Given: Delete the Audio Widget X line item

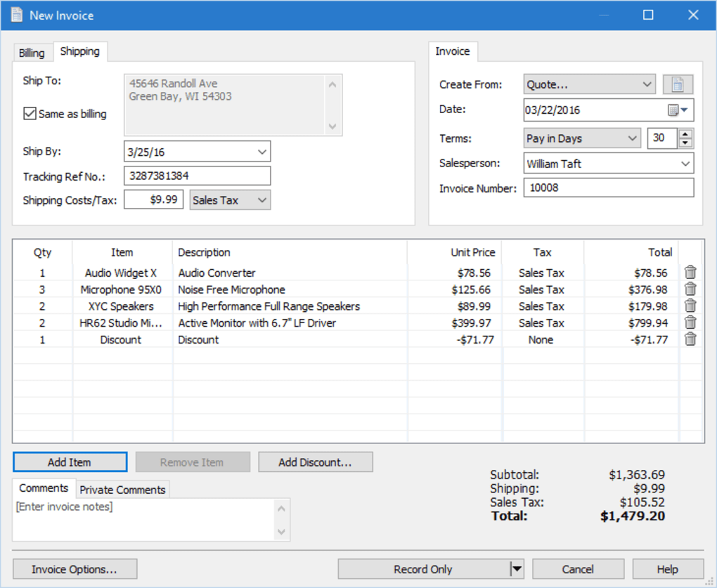Looking at the screenshot, I should click(x=690, y=272).
